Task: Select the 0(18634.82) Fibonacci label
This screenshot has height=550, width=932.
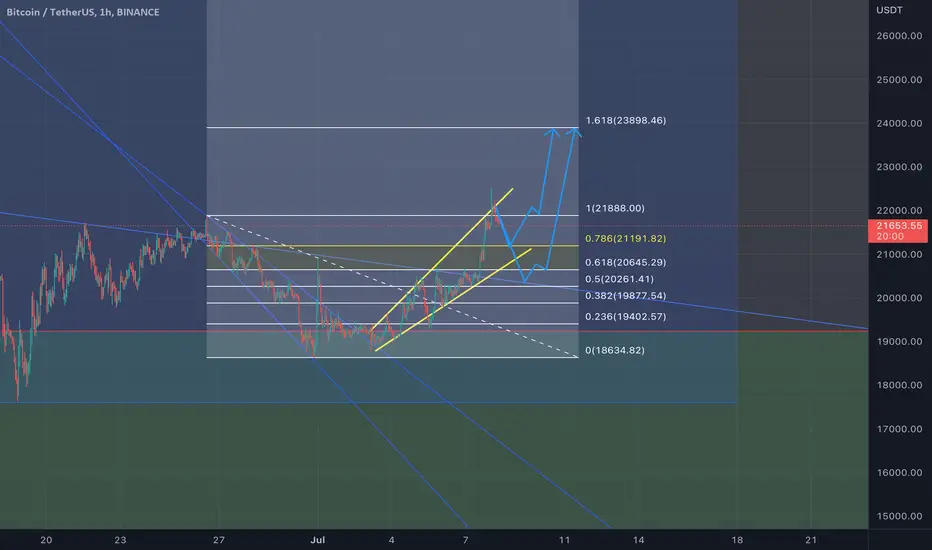Action: [615, 350]
